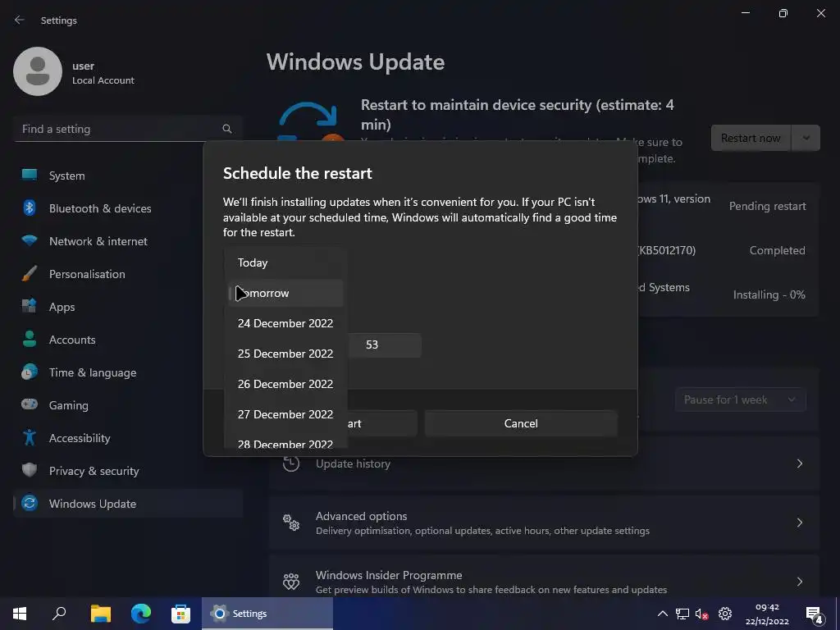Open Bluetooth & devices settings
The height and width of the screenshot is (630, 840).
click(128, 208)
